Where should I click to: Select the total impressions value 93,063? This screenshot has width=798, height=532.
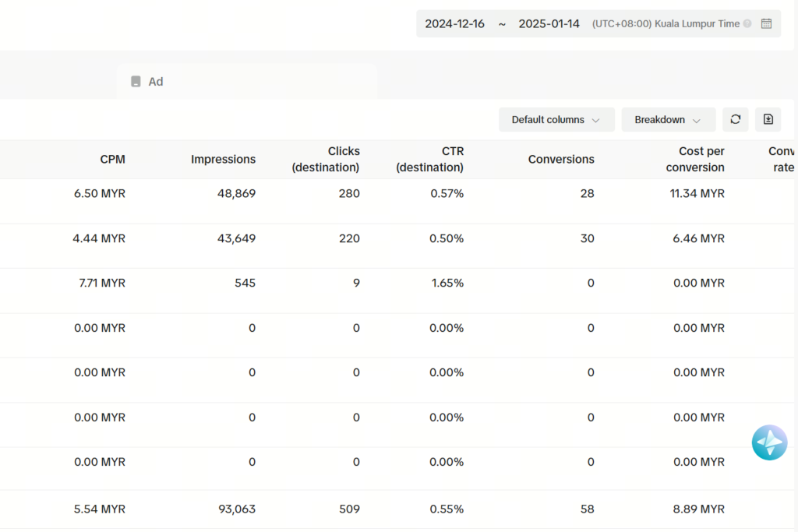236,509
